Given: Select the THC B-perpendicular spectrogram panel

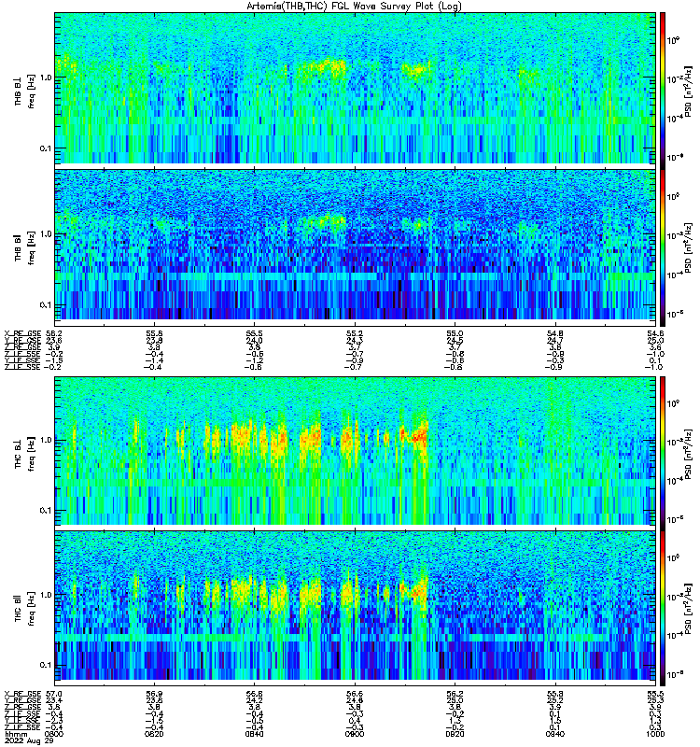Looking at the screenshot, I should coord(356,451).
